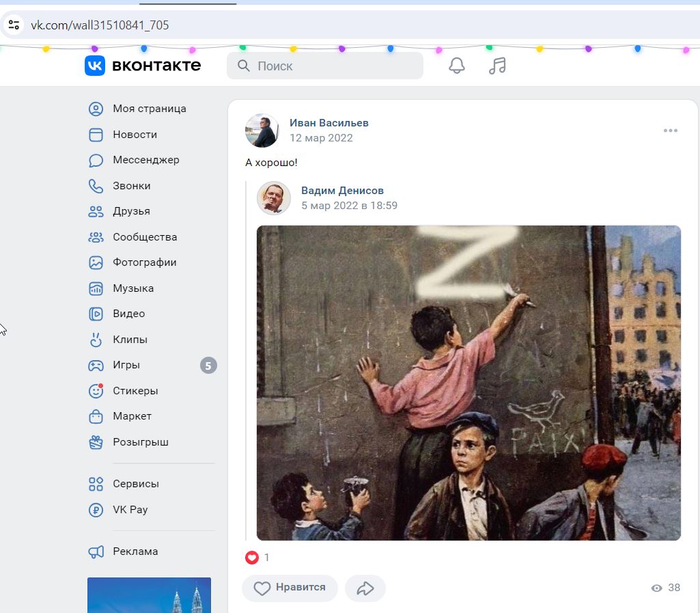Click the VK logo icon
700x613 pixels.
click(x=95, y=66)
